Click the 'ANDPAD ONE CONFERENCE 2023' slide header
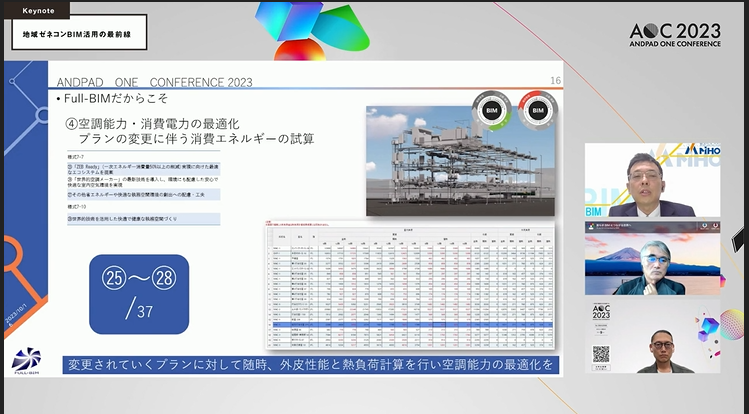This screenshot has height=414, width=749. click(x=154, y=82)
